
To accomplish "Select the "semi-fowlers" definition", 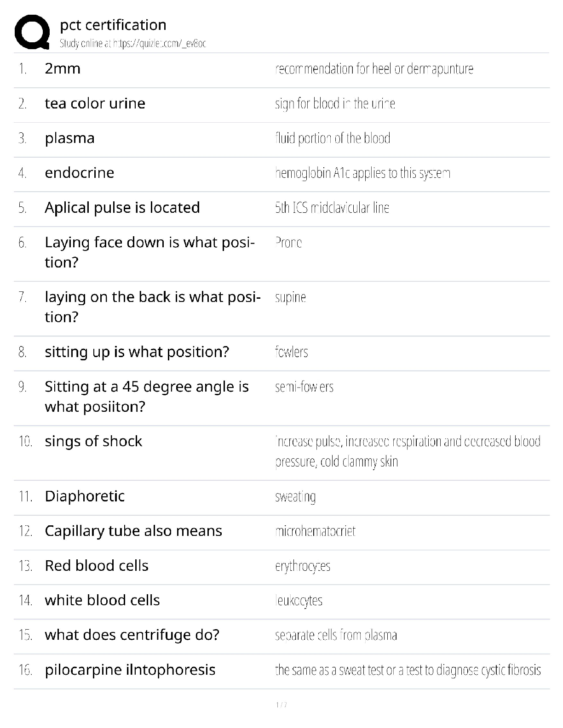I will (304, 387).
